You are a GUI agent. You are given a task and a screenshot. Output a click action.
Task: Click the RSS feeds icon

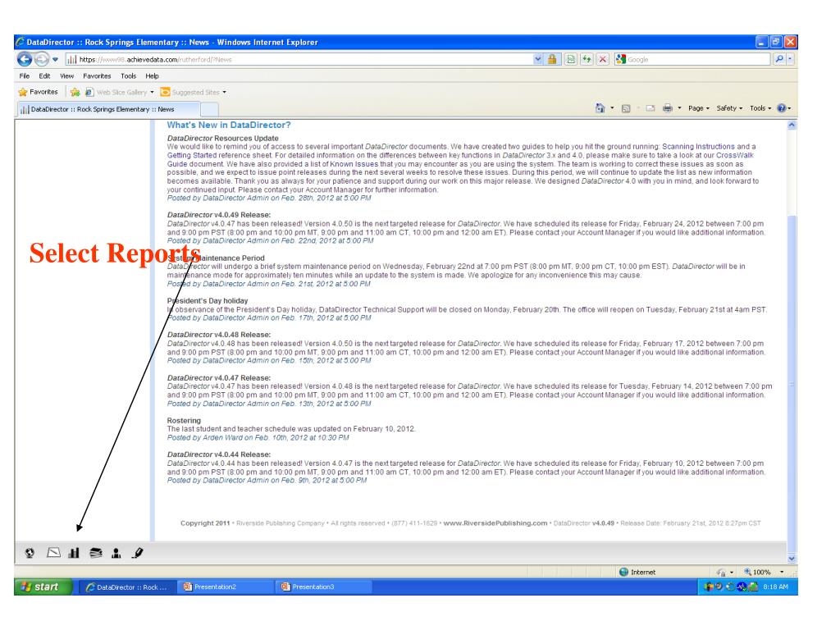click(626, 109)
